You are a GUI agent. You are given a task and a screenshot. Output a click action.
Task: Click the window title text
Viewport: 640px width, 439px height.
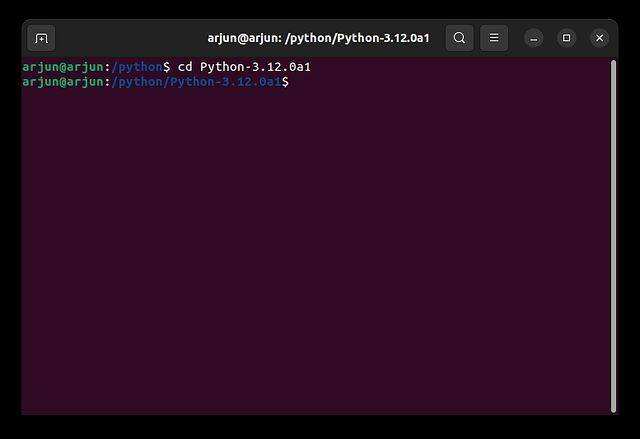click(318, 38)
